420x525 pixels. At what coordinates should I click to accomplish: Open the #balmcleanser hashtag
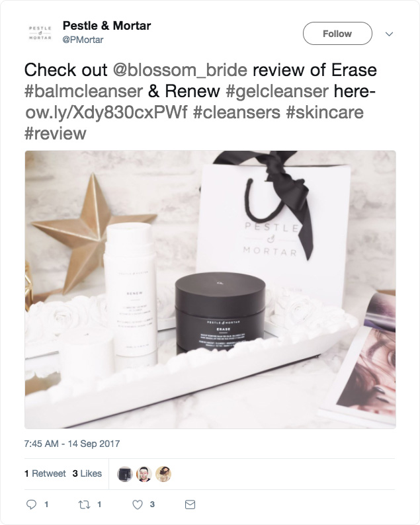tap(84, 91)
